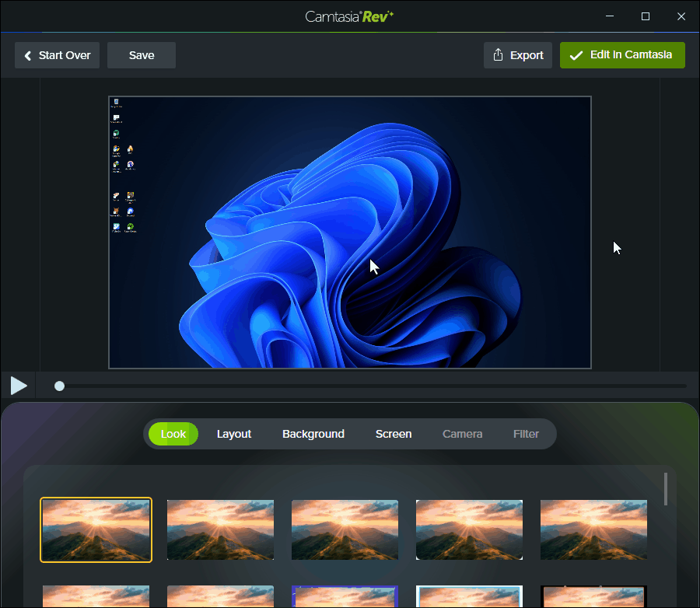Open the Filter tab

click(526, 434)
